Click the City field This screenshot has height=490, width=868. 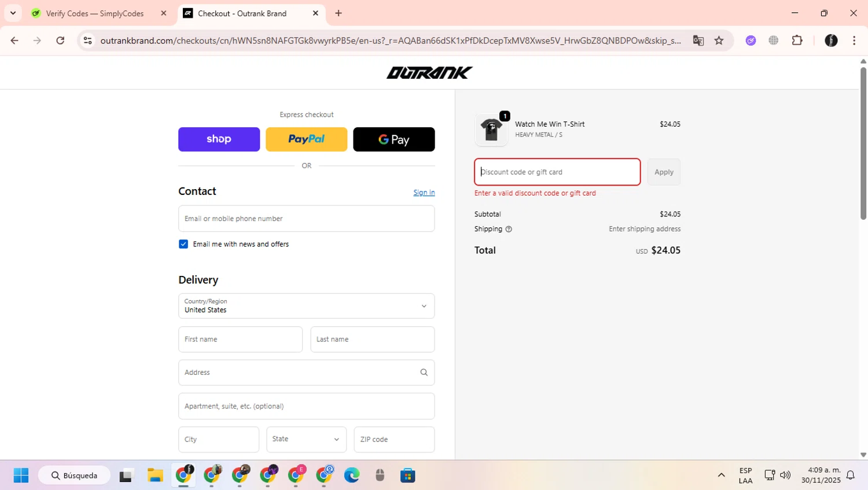219,440
